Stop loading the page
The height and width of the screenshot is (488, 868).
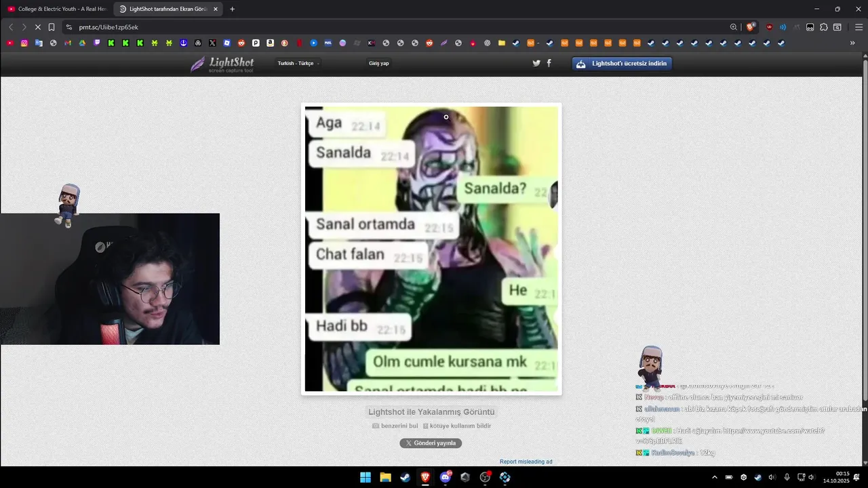coord(37,27)
